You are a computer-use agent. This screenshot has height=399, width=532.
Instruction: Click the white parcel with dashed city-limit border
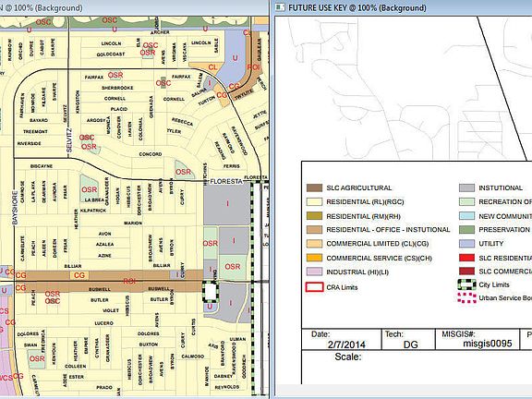tap(211, 292)
